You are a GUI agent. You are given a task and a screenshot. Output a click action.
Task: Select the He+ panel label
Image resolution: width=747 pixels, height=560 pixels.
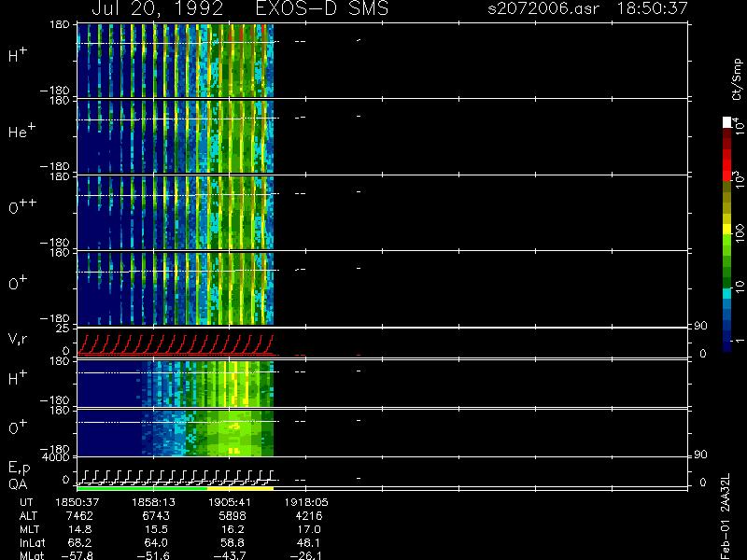click(21, 131)
